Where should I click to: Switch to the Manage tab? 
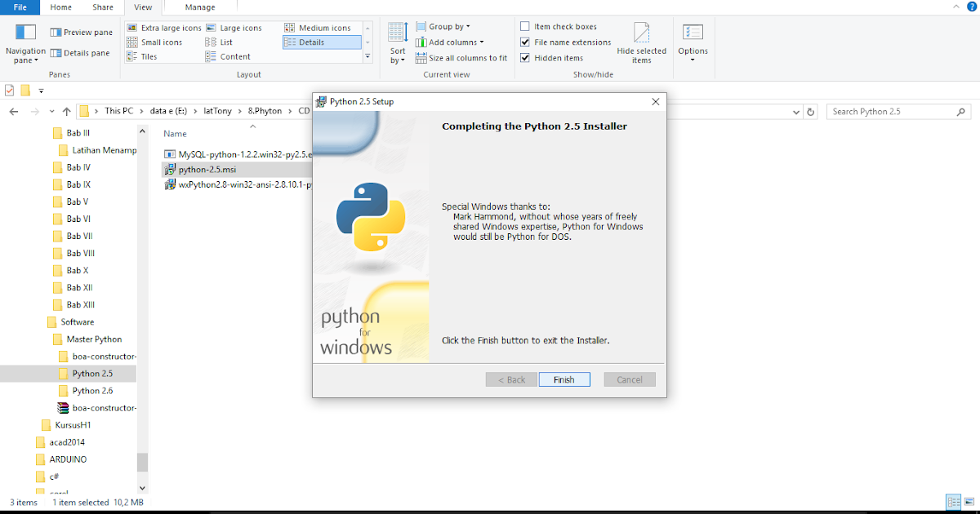pos(199,7)
